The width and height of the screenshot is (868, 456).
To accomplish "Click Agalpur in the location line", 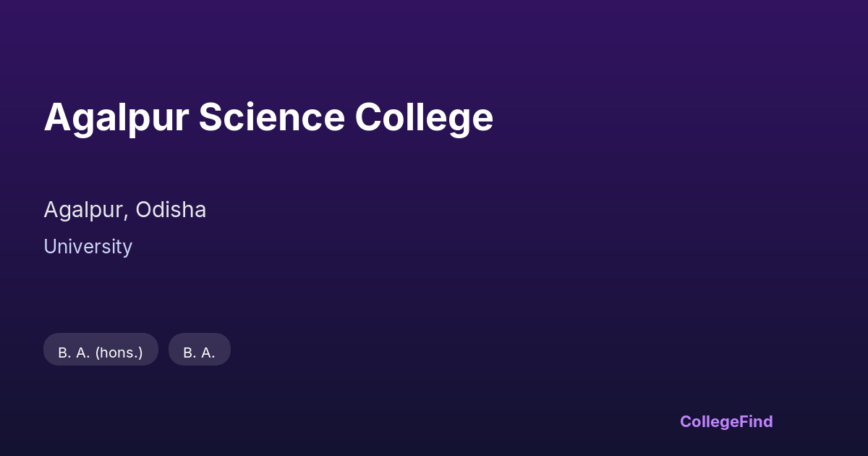I will (84, 210).
